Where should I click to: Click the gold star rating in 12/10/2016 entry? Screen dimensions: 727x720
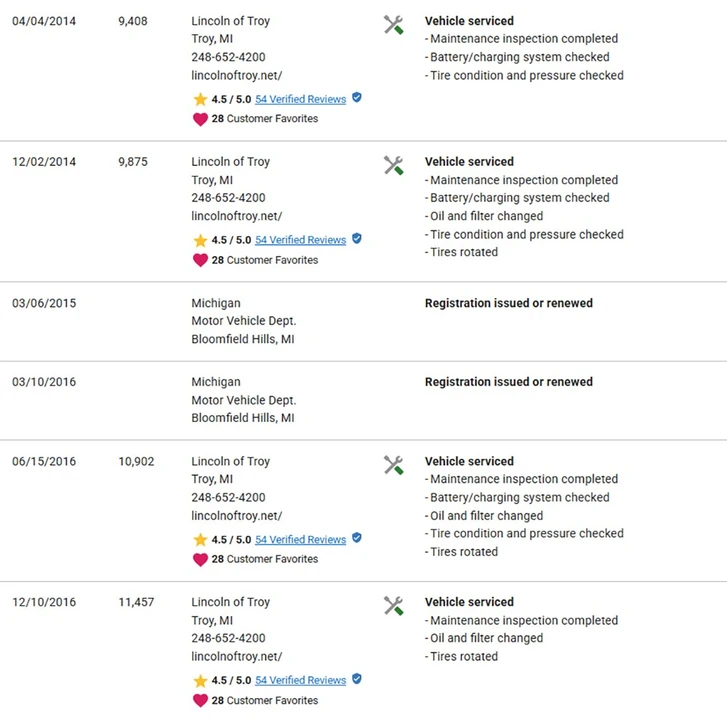pyautogui.click(x=200, y=681)
